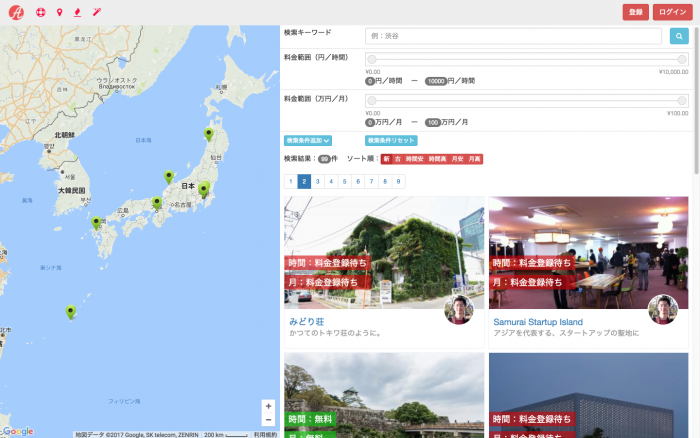
Task: Go to results page 8
Action: (385, 181)
